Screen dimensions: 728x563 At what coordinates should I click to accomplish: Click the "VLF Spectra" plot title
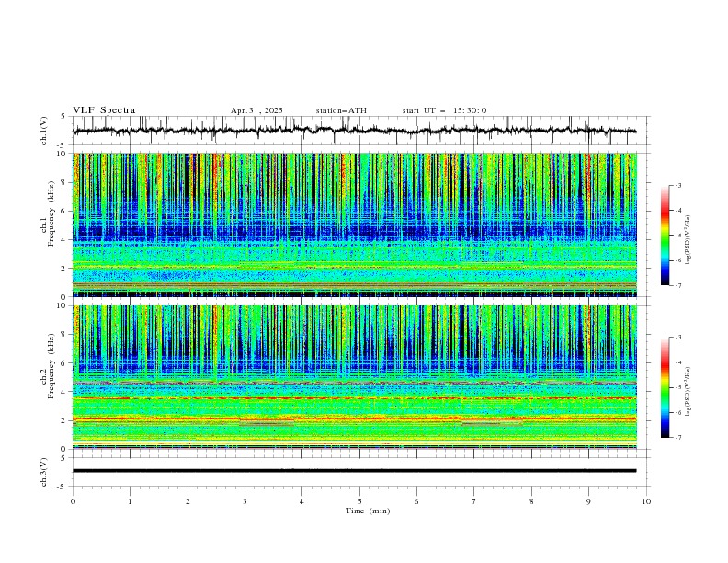[104, 110]
